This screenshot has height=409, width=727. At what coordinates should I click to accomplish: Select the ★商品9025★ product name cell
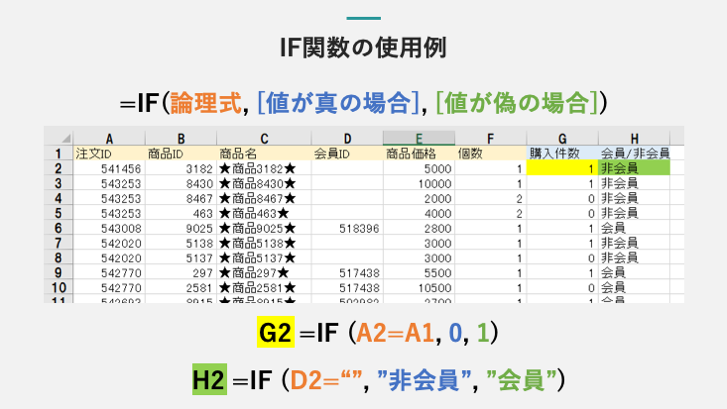tap(263, 228)
